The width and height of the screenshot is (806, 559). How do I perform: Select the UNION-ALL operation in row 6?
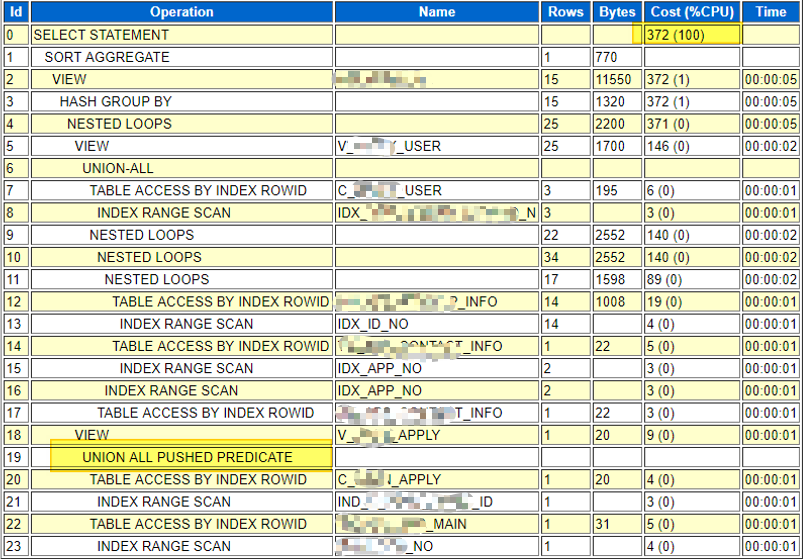pos(118,168)
